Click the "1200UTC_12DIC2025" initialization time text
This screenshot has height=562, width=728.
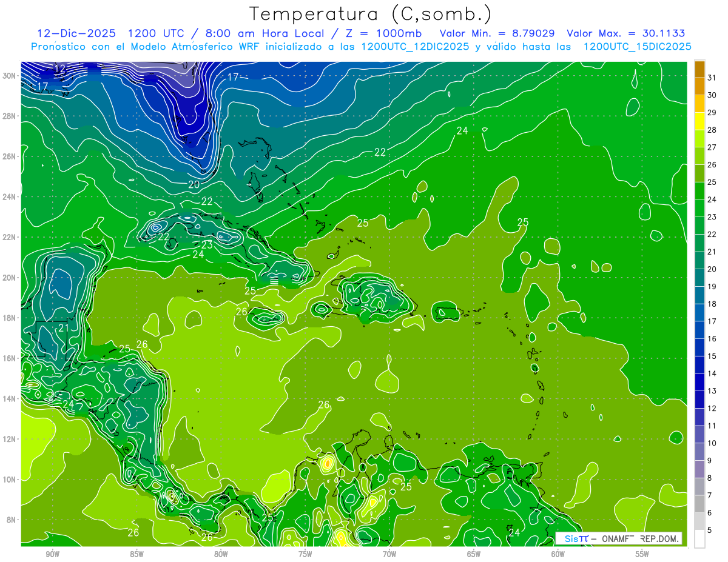click(415, 46)
